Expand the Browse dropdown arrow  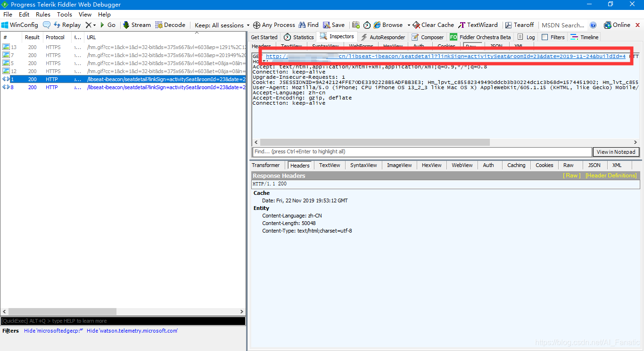(409, 25)
